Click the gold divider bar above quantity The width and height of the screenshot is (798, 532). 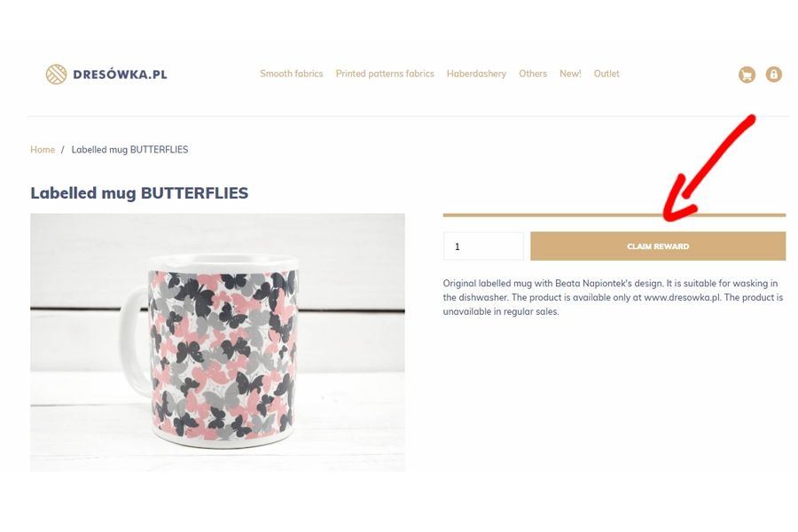click(614, 215)
